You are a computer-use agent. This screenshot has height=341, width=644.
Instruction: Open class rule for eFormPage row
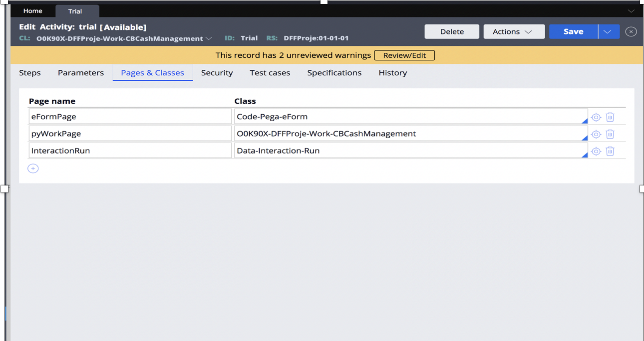pyautogui.click(x=596, y=117)
